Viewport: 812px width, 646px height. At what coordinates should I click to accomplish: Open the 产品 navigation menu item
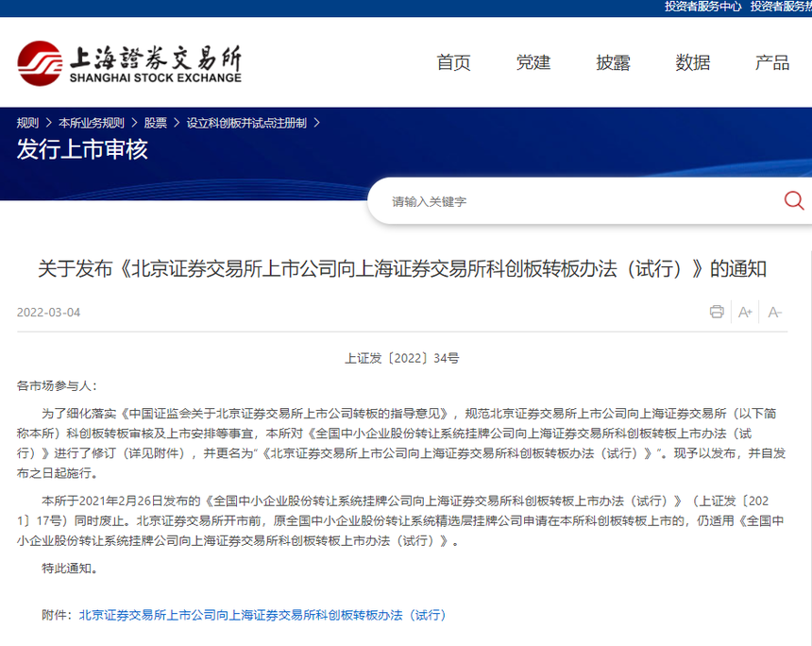[x=772, y=62]
